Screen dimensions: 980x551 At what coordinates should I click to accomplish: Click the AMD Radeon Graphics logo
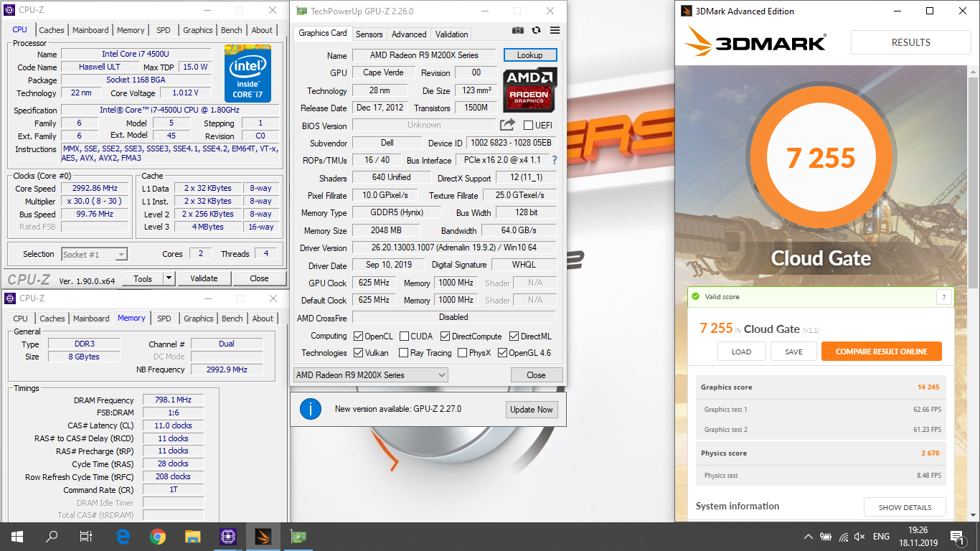click(x=529, y=90)
